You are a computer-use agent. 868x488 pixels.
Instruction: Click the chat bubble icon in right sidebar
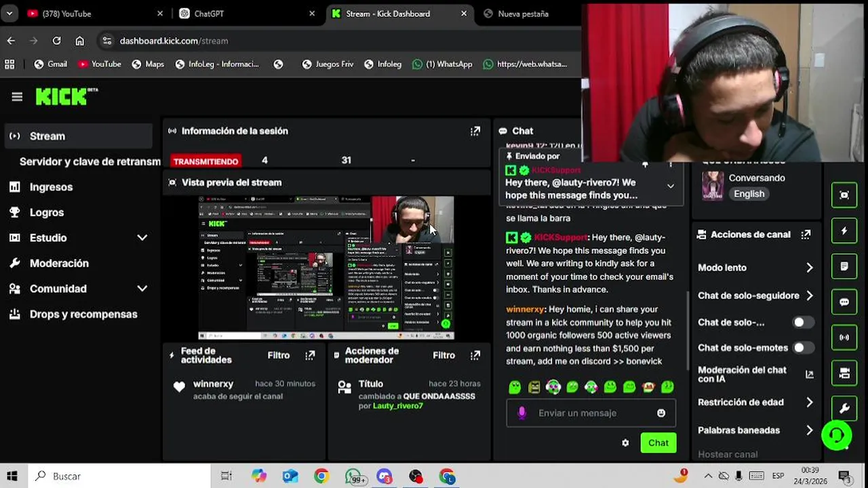(x=844, y=302)
